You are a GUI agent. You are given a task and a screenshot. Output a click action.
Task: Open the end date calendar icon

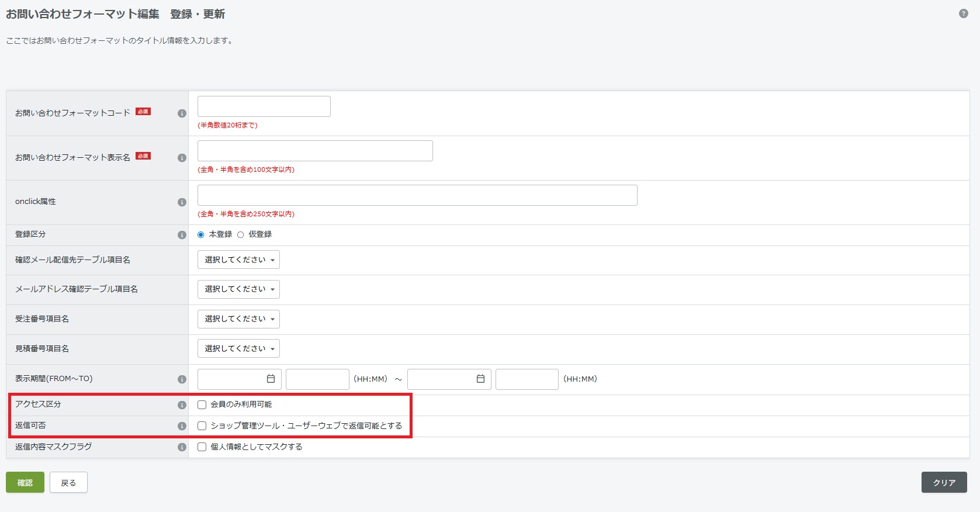tap(480, 379)
